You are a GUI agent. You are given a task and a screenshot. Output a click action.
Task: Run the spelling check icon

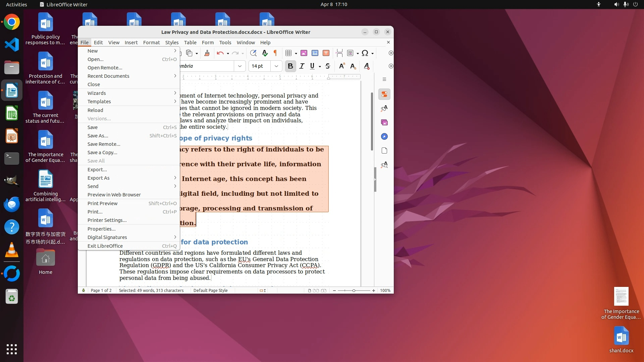(265, 53)
